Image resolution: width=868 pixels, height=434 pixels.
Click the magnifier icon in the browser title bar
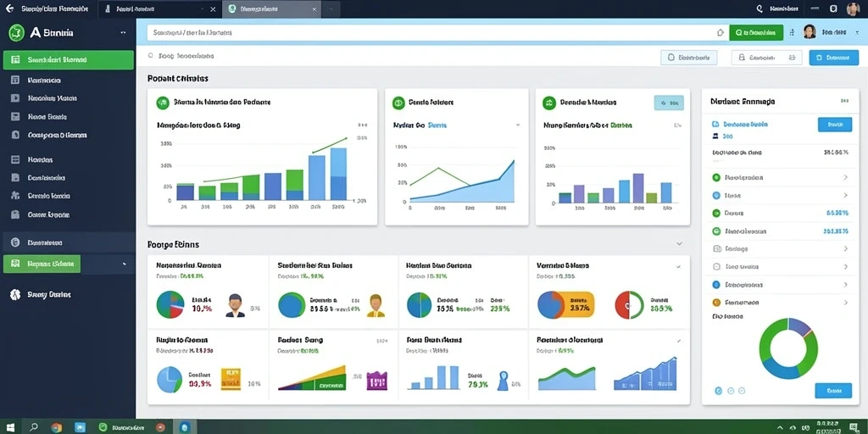(759, 8)
